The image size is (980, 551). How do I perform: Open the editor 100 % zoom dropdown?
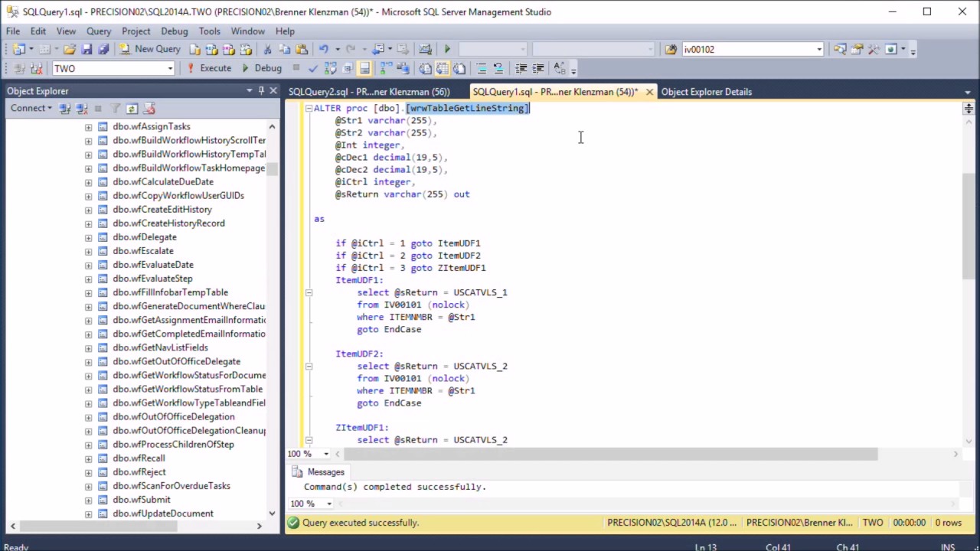(x=326, y=454)
